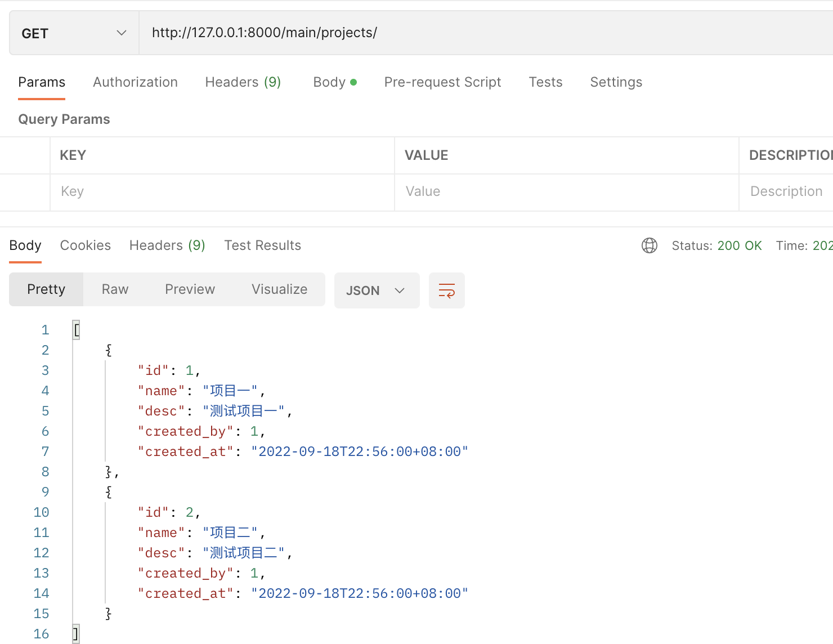
Task: Open the response Cookies tab
Action: point(86,245)
